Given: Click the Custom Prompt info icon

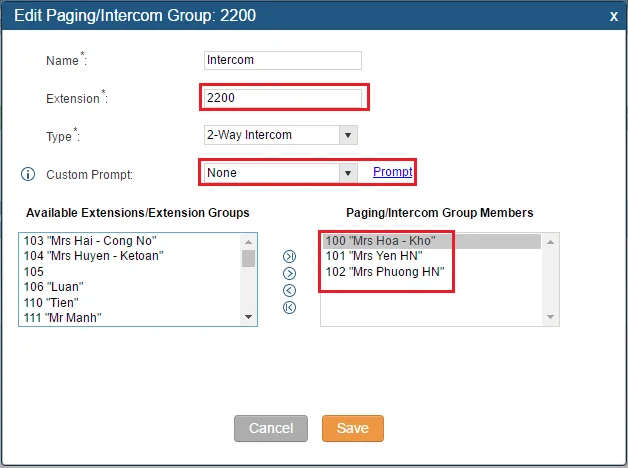Looking at the screenshot, I should pyautogui.click(x=28, y=174).
